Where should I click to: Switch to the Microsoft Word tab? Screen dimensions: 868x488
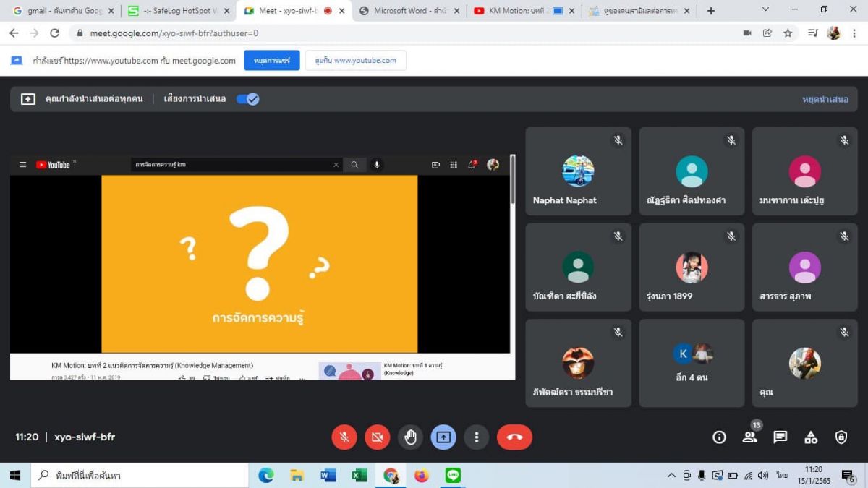click(x=409, y=11)
